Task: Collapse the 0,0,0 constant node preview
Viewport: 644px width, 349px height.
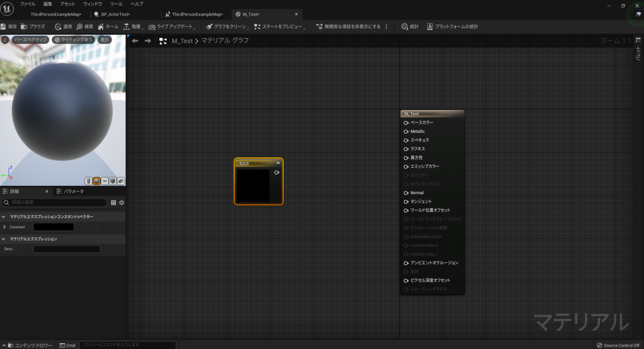Action: [278, 163]
